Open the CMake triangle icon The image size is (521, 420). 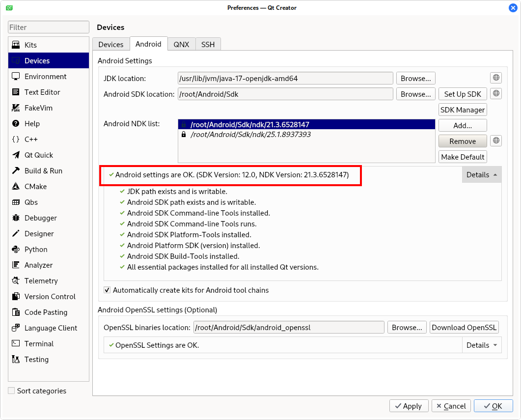point(16,187)
